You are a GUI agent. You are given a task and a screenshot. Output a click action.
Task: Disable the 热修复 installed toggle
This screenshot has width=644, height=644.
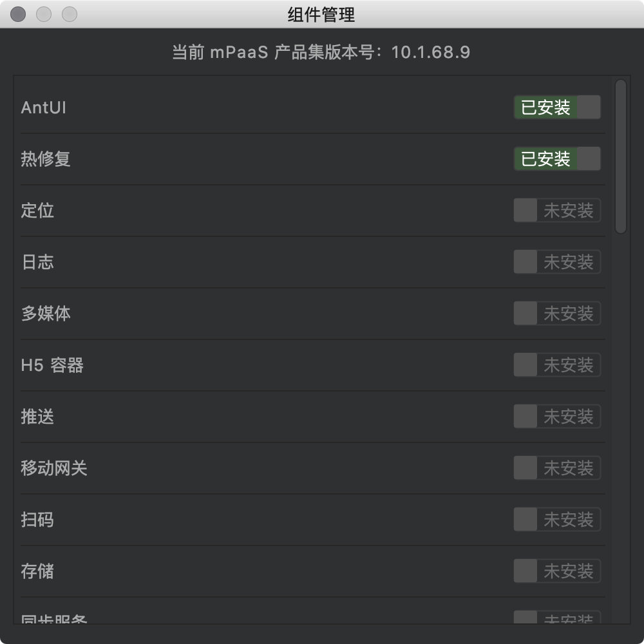557,158
